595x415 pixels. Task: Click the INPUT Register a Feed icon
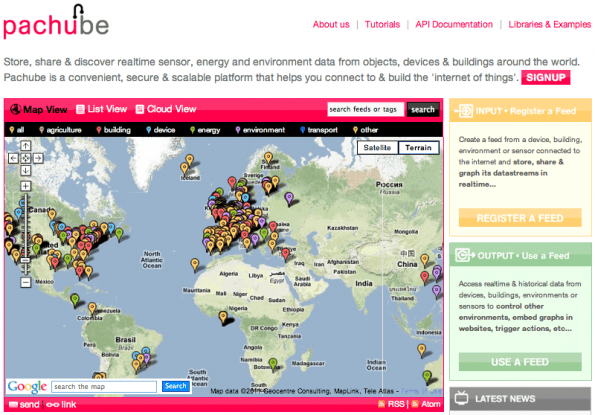(464, 111)
